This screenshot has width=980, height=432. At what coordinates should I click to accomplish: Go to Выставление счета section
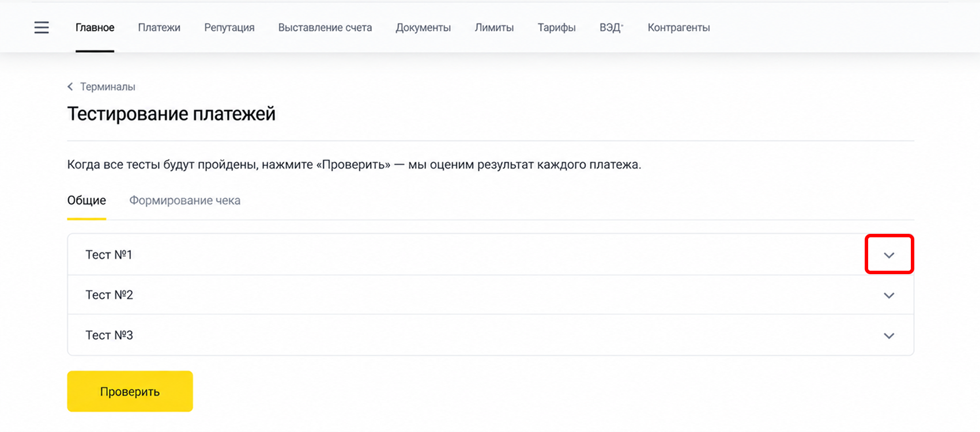tap(325, 28)
